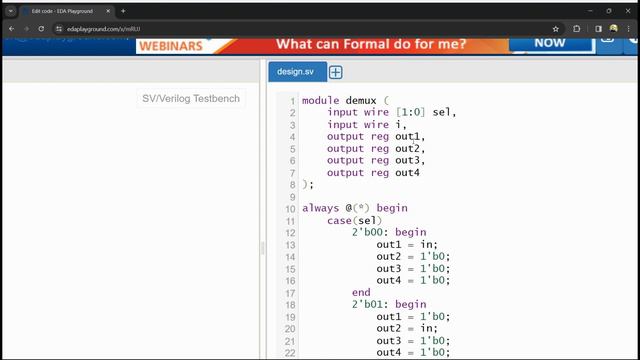Go back to the previous page
This screenshot has width=640, height=360.
tap(11, 29)
